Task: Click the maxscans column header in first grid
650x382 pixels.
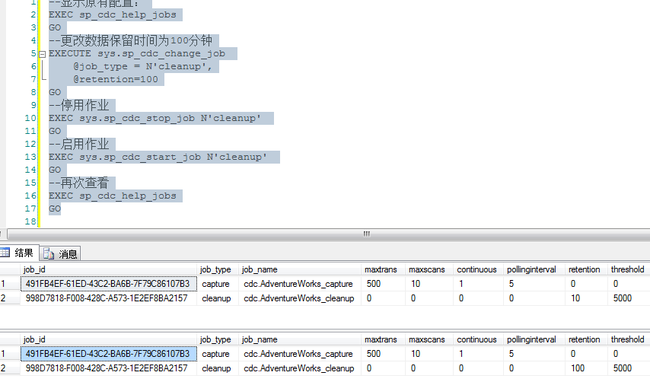Action: (x=429, y=269)
